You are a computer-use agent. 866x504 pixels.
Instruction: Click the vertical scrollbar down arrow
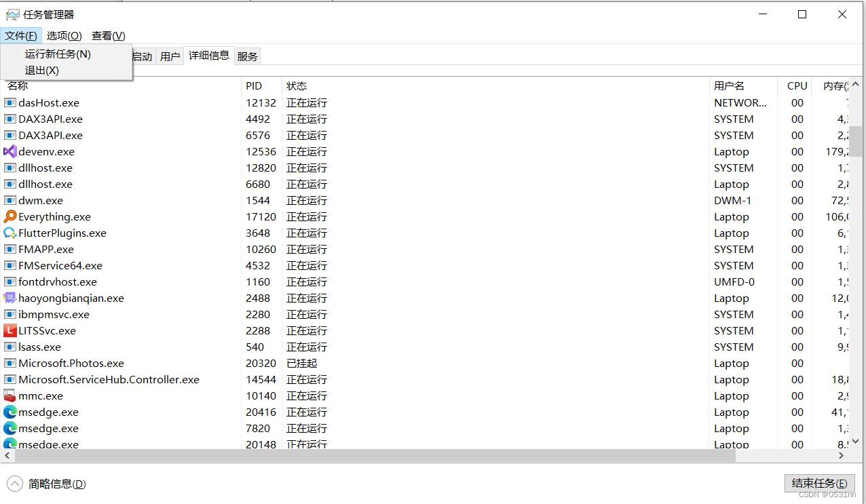[856, 443]
